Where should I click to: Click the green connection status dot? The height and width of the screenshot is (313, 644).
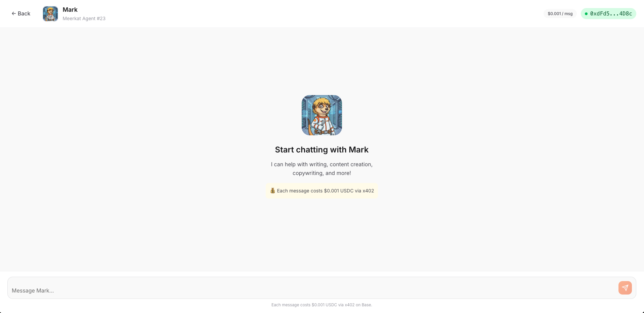click(x=586, y=14)
